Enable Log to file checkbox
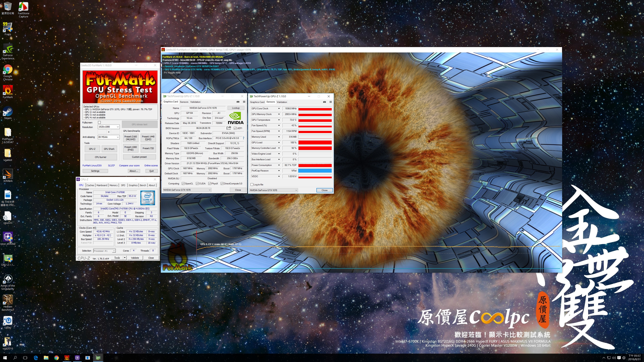Image resolution: width=644 pixels, height=362 pixels. tap(252, 185)
